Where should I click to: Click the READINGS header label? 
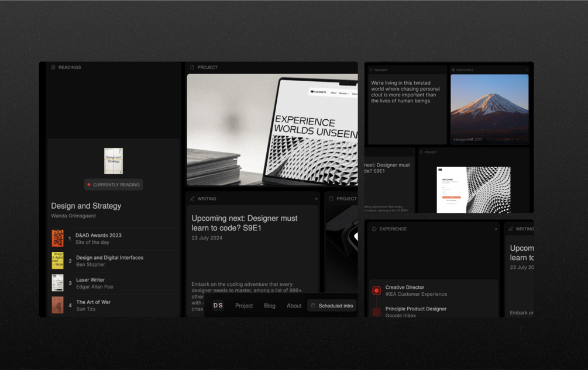(x=70, y=67)
